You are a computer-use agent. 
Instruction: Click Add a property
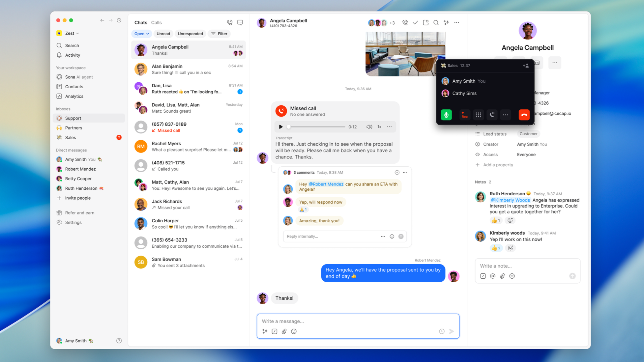[x=498, y=165]
